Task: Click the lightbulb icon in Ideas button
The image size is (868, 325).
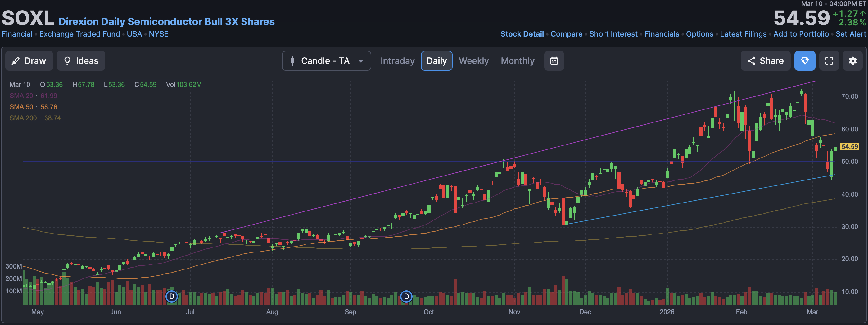Action: pos(67,61)
